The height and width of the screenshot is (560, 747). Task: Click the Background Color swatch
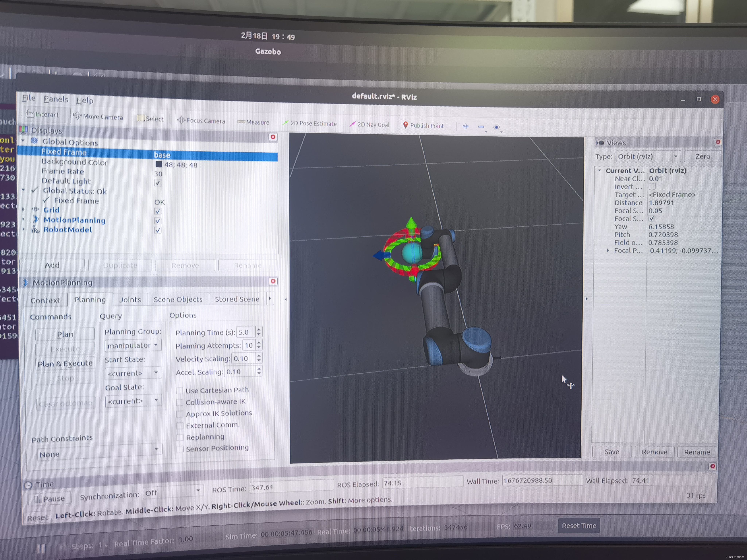(158, 164)
